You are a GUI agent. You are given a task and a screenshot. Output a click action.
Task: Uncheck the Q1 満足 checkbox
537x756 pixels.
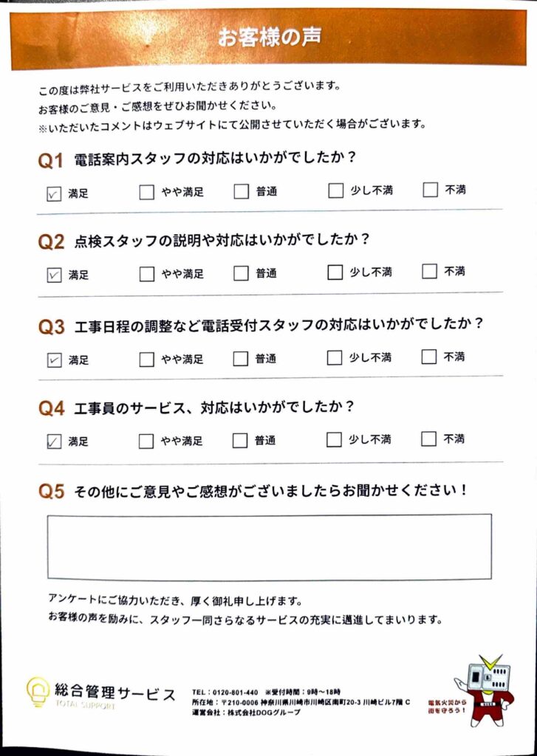[x=54, y=194]
